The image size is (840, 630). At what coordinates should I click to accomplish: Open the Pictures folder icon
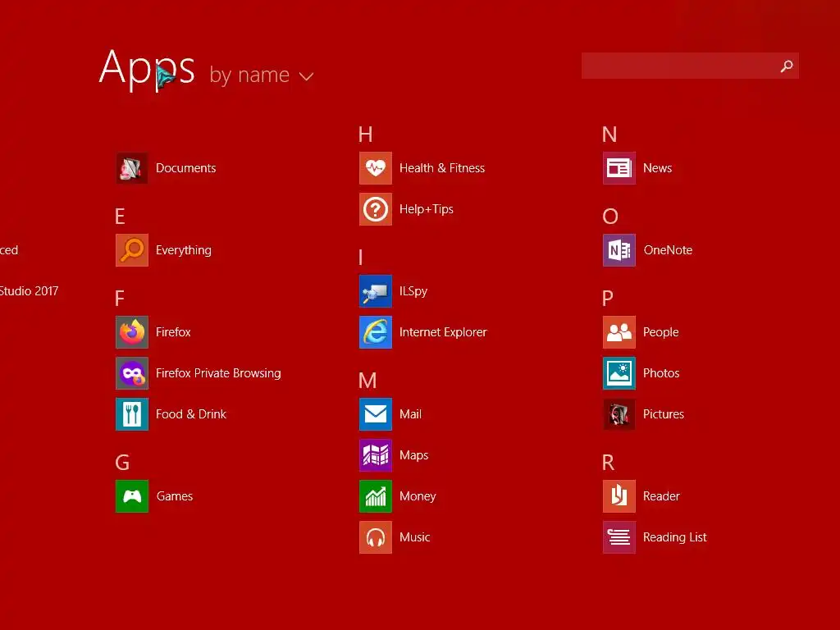coord(619,414)
